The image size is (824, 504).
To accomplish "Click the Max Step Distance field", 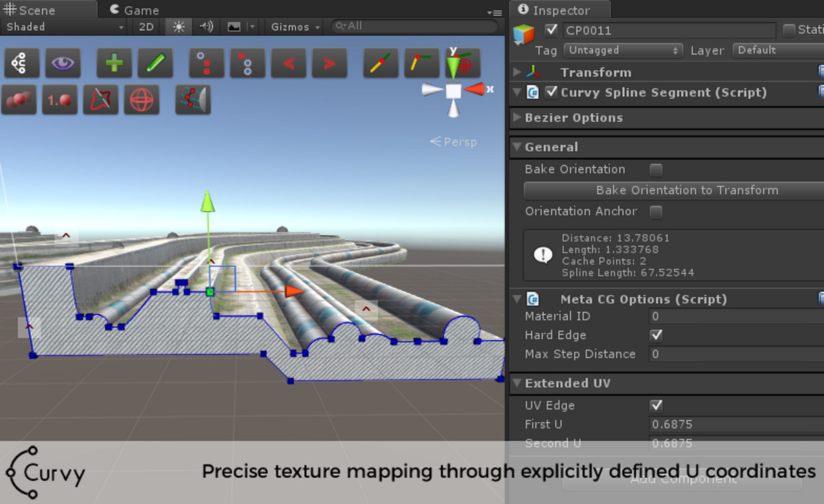I will [735, 354].
